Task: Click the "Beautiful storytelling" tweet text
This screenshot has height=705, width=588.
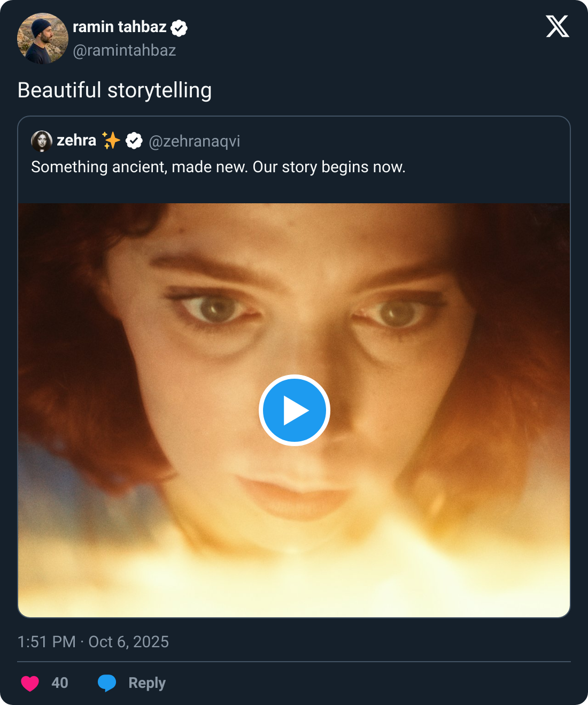Action: point(114,90)
